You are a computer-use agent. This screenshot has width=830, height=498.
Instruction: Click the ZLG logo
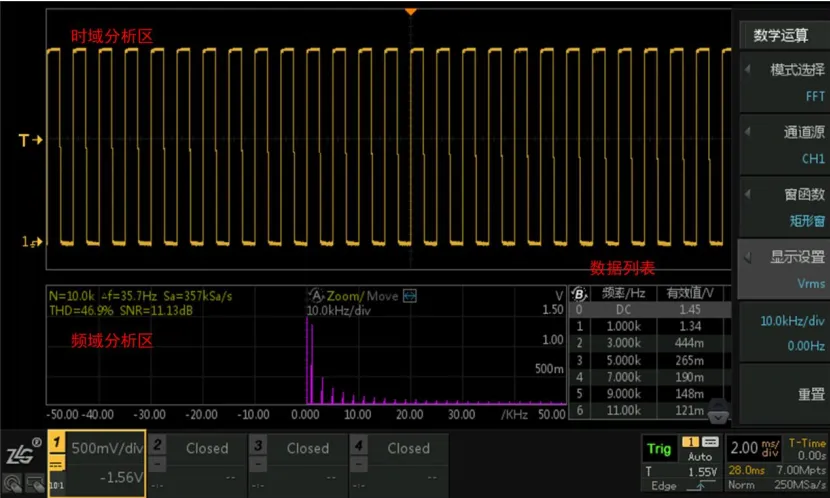23,452
